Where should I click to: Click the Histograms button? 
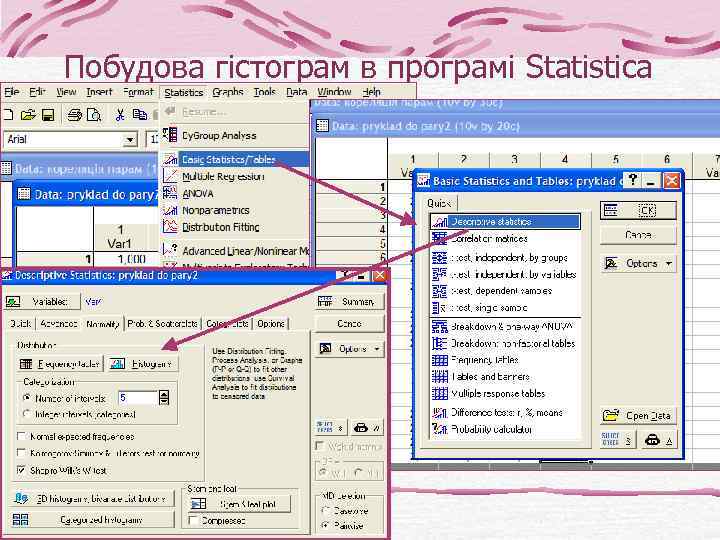(143, 364)
